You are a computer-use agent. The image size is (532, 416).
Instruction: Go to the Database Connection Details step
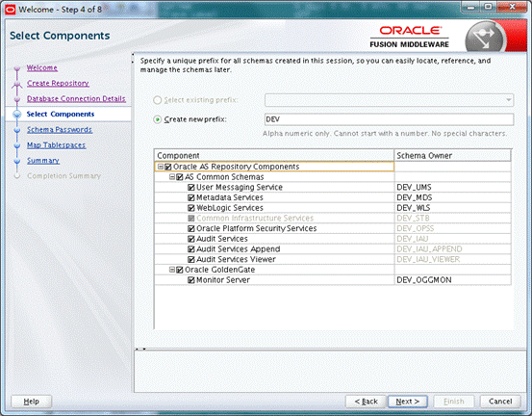[x=76, y=99]
